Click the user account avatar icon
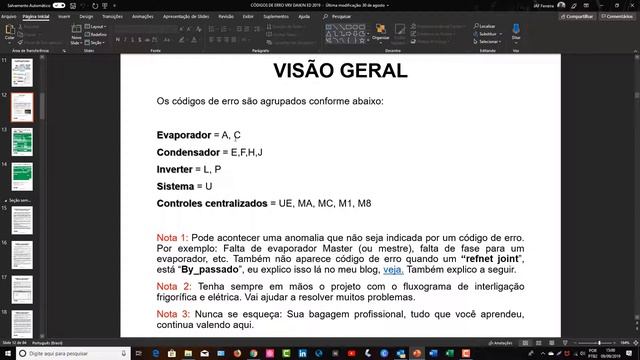The image size is (640, 360). coord(561,5)
